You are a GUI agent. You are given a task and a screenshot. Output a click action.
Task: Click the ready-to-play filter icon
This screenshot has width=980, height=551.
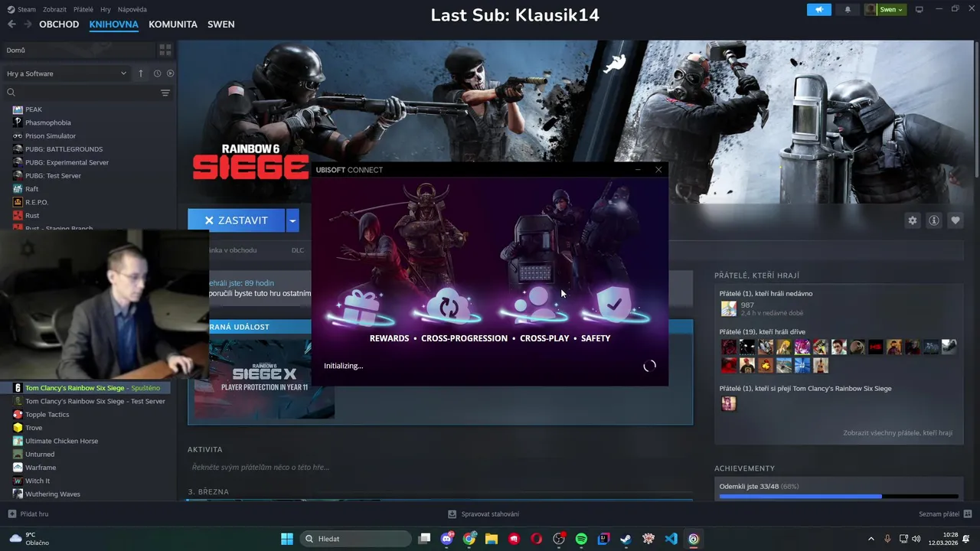[170, 73]
